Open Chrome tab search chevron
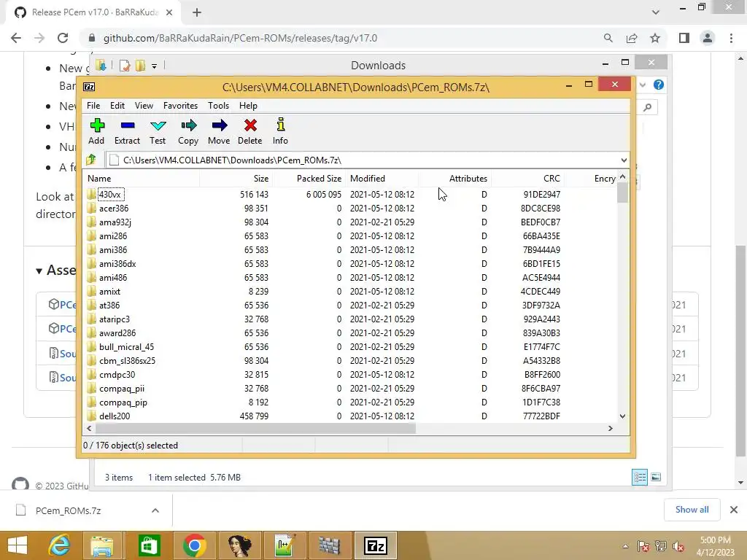 click(656, 12)
